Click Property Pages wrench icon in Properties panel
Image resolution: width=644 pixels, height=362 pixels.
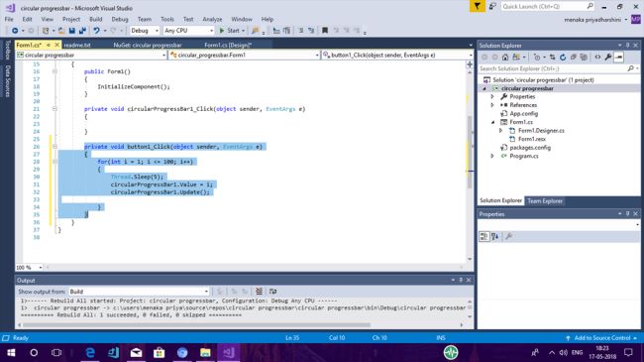(509, 236)
